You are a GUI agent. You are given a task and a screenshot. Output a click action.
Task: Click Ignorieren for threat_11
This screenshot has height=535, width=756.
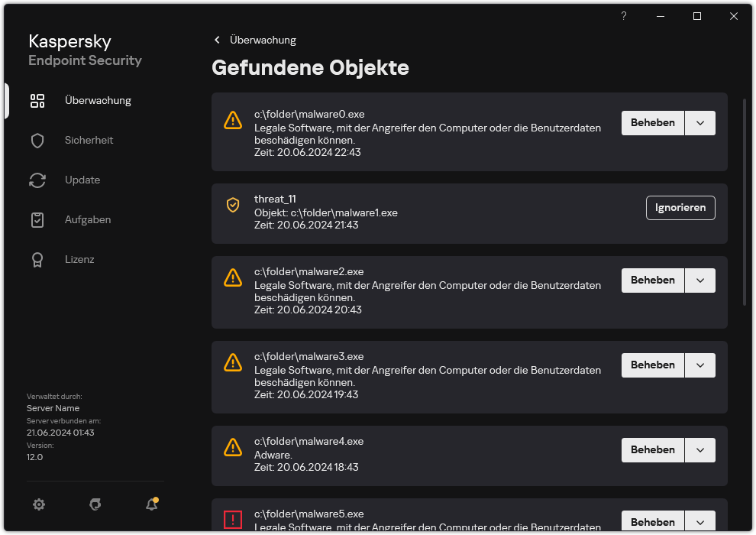coord(680,207)
